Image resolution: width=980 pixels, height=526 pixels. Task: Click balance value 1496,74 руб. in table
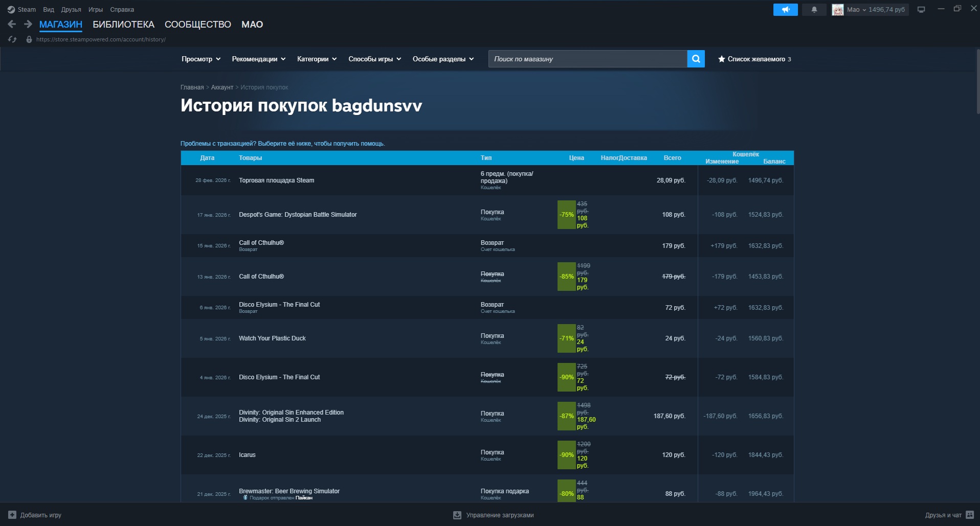[x=765, y=180]
